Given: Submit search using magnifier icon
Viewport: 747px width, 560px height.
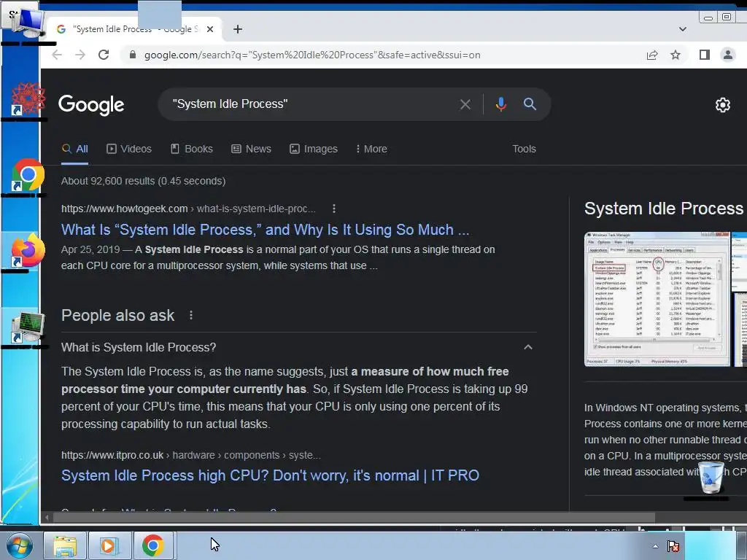Looking at the screenshot, I should coord(530,104).
